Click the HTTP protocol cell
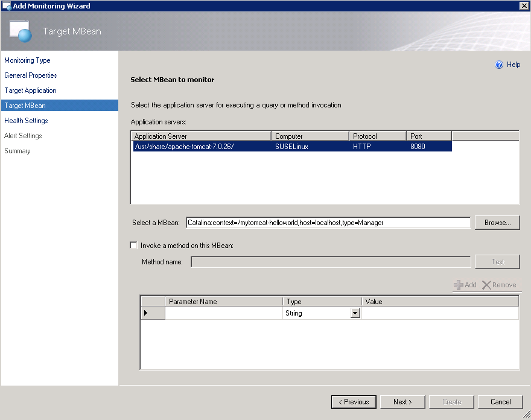The image size is (531, 420). point(361,146)
